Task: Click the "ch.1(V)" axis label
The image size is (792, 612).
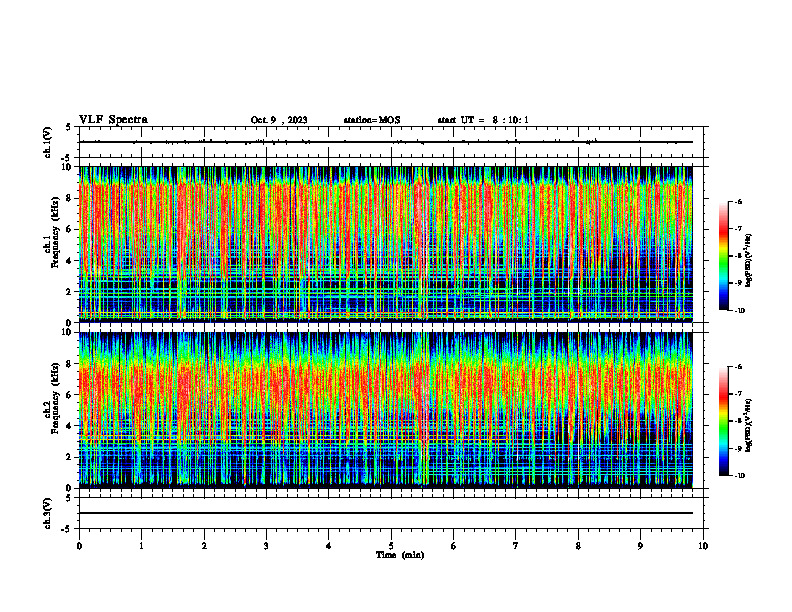Action: pyautogui.click(x=48, y=142)
